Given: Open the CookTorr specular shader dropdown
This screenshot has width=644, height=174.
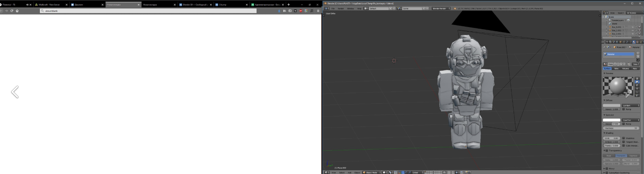Looking at the screenshot, I should 631,120.
